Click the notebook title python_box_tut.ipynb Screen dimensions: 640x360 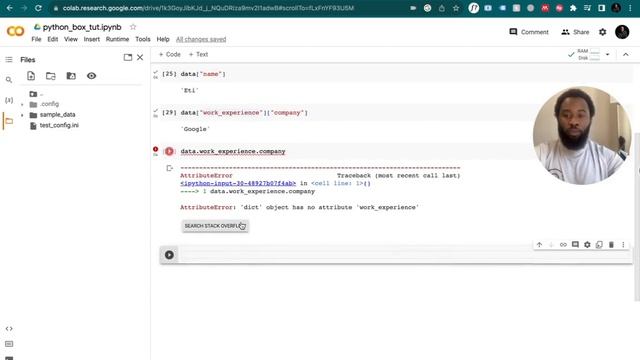pos(82,27)
